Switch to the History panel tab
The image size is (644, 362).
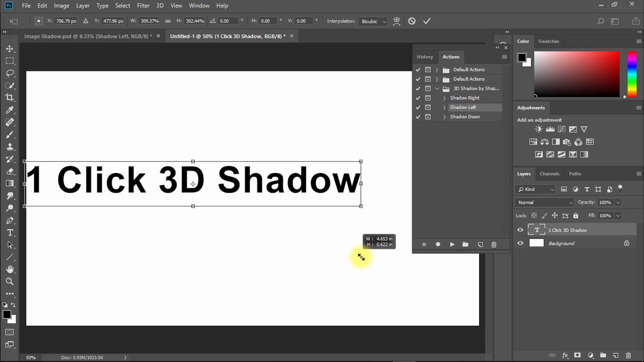pos(425,57)
